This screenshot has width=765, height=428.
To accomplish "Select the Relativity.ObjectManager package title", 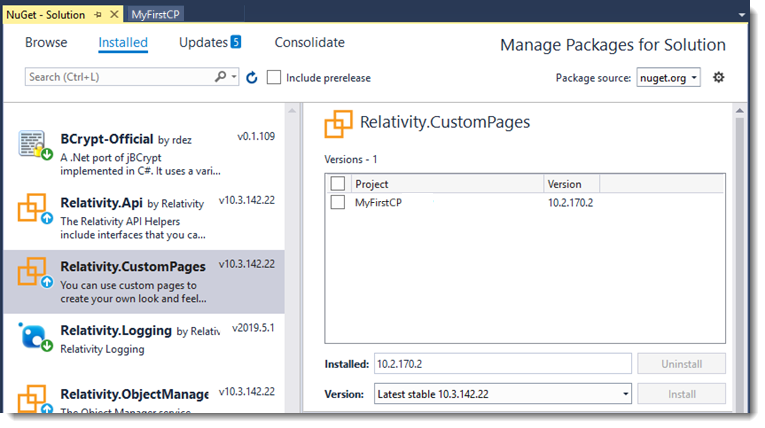I will (x=135, y=394).
